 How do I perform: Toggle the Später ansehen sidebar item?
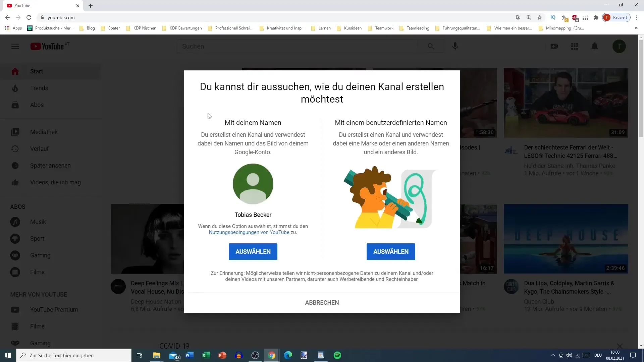click(50, 165)
